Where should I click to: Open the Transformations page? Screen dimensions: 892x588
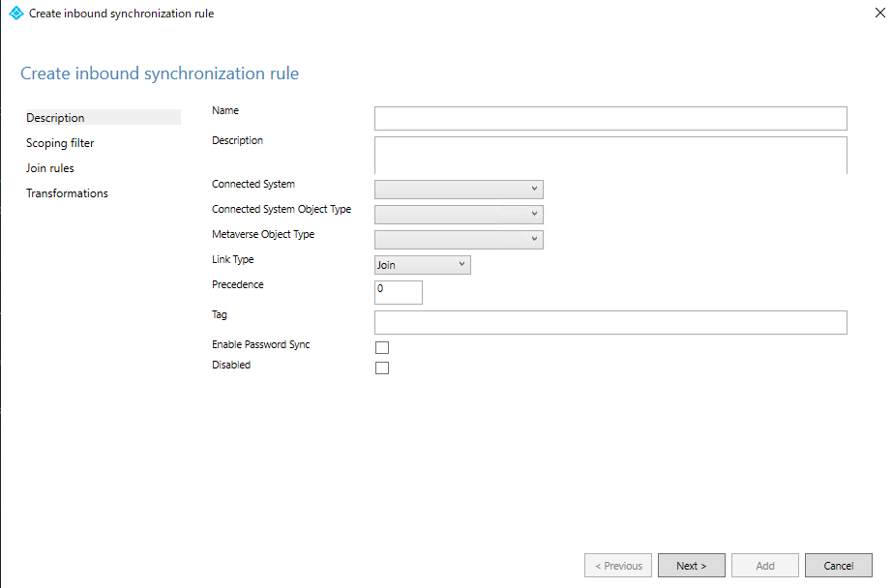tap(67, 193)
